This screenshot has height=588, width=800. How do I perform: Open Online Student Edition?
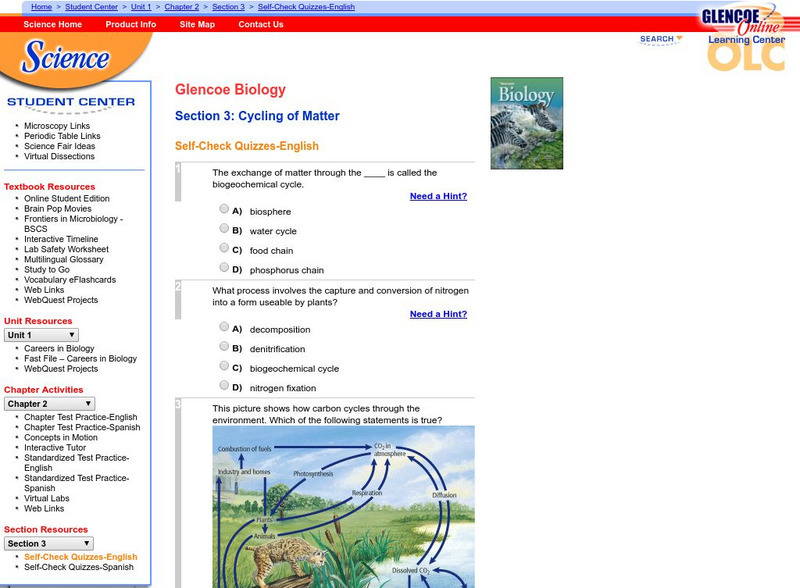[67, 198]
